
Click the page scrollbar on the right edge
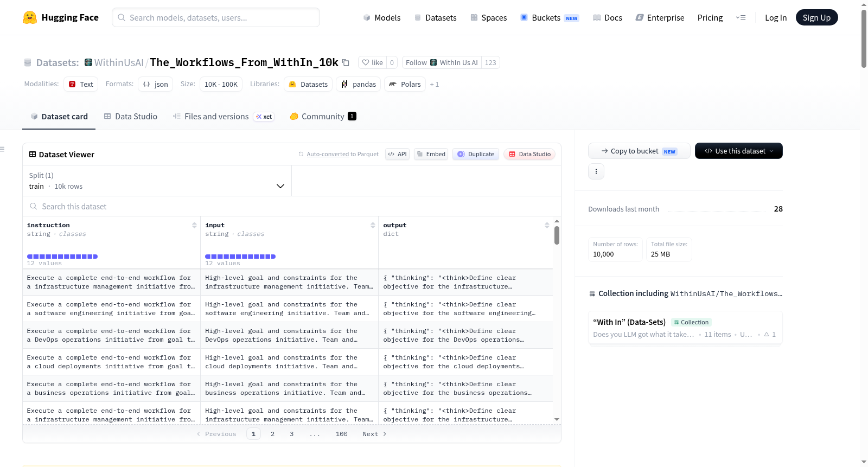(864, 38)
